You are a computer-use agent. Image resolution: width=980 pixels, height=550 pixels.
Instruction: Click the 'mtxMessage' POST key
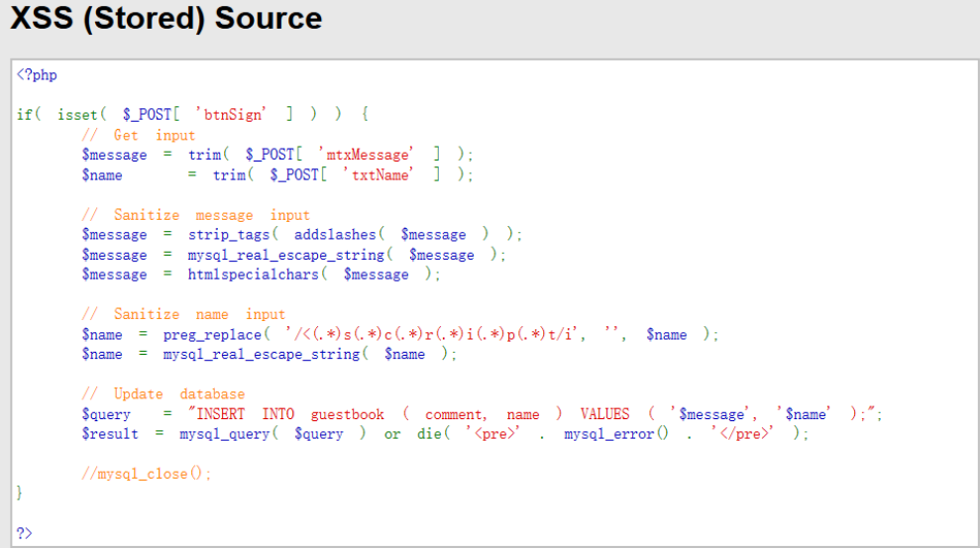(369, 155)
